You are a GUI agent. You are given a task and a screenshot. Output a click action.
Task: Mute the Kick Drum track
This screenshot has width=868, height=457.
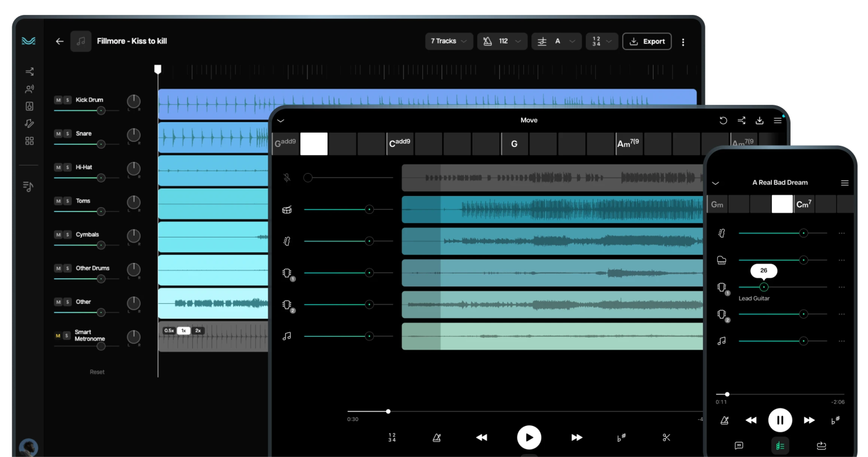(x=58, y=100)
